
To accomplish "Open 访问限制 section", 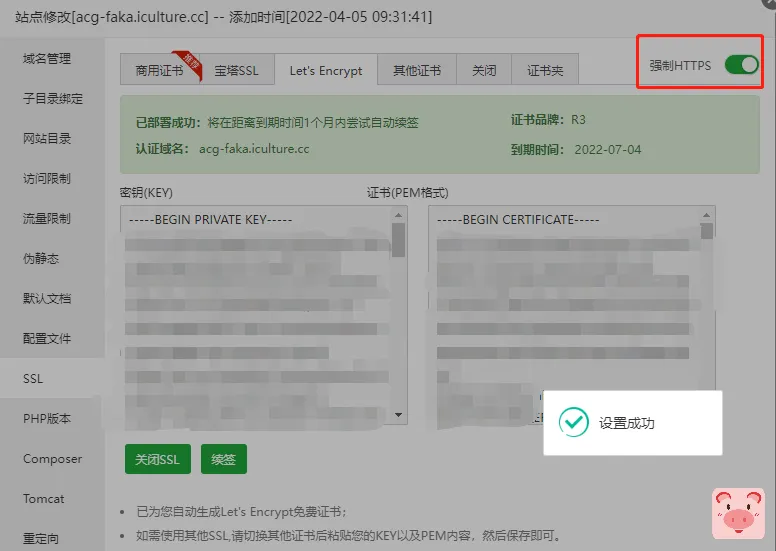I will pyautogui.click(x=47, y=178).
